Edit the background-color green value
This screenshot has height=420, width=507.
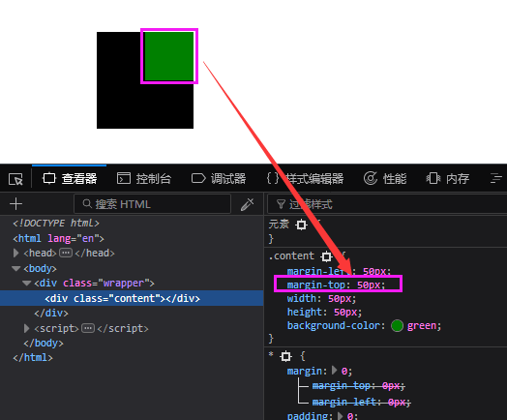pyautogui.click(x=422, y=325)
